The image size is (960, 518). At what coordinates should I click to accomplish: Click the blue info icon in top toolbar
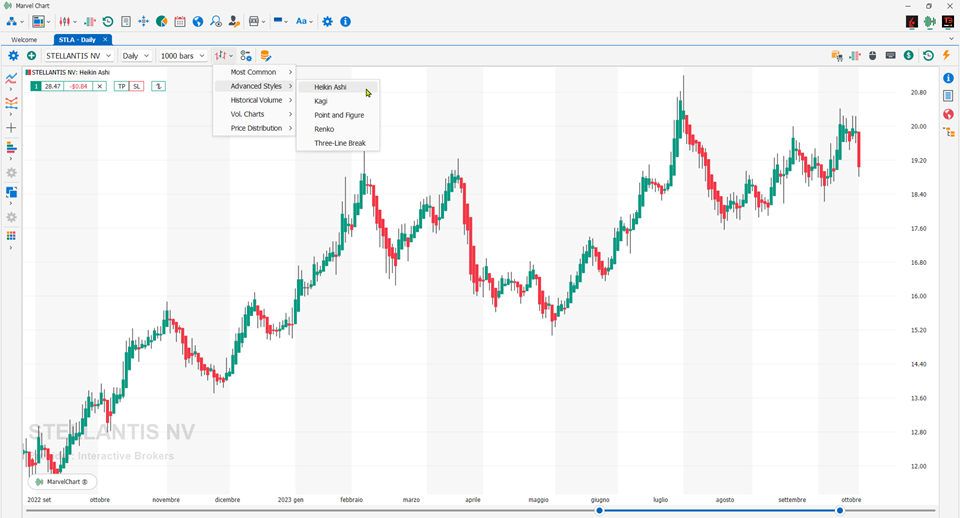pyautogui.click(x=345, y=21)
